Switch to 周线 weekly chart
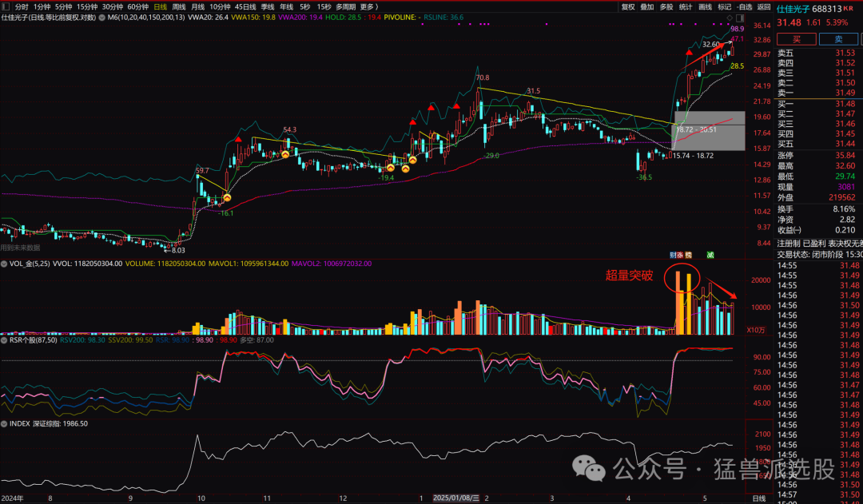The width and height of the screenshot is (863, 504). [x=179, y=7]
